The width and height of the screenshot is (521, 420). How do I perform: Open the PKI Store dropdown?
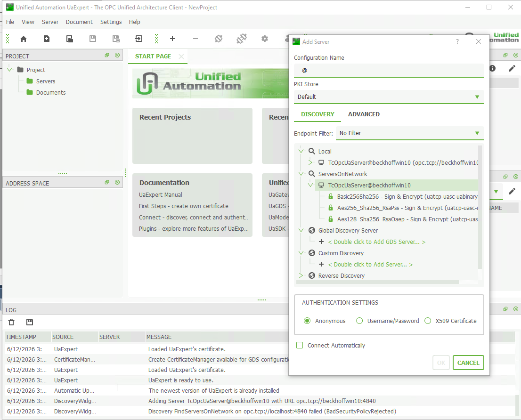click(389, 97)
